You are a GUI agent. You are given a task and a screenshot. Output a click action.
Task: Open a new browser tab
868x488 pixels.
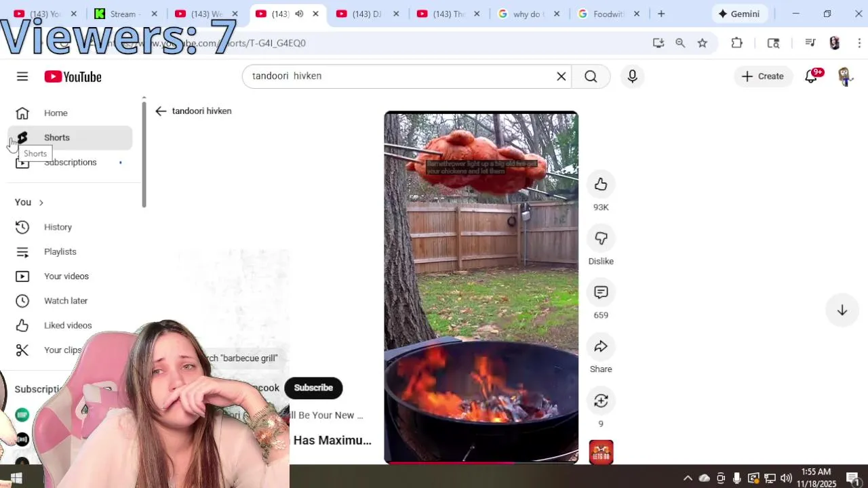(661, 14)
